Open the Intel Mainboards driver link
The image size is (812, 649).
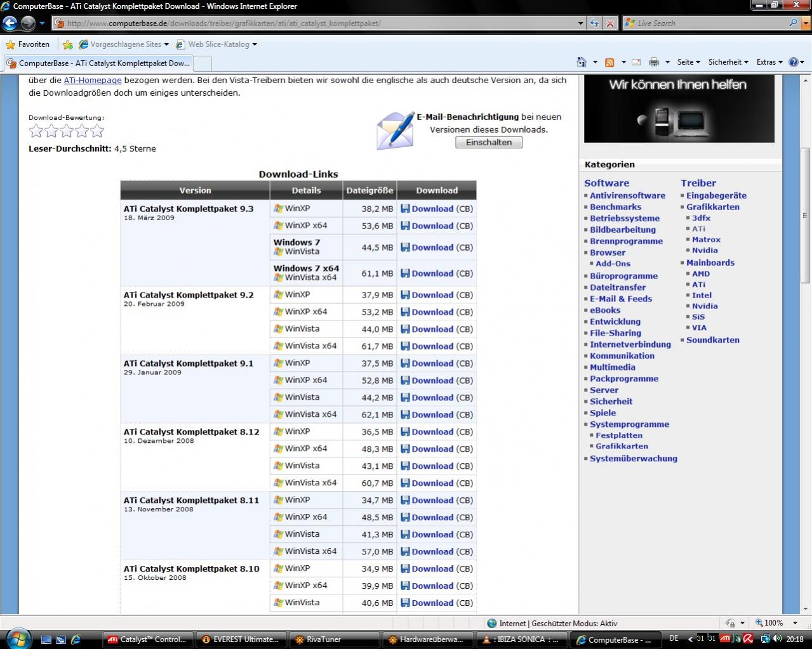(702, 296)
